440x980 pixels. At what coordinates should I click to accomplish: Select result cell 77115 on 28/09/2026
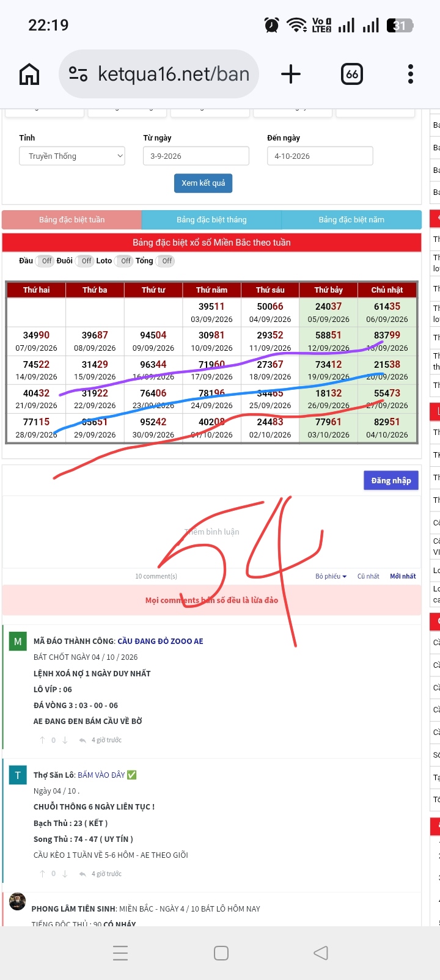(37, 428)
